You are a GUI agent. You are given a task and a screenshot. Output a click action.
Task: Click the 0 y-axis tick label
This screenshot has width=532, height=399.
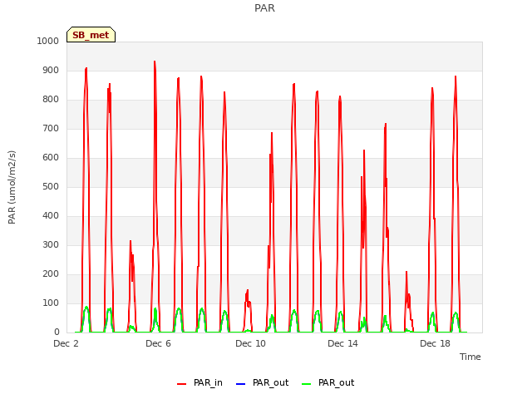point(57,332)
